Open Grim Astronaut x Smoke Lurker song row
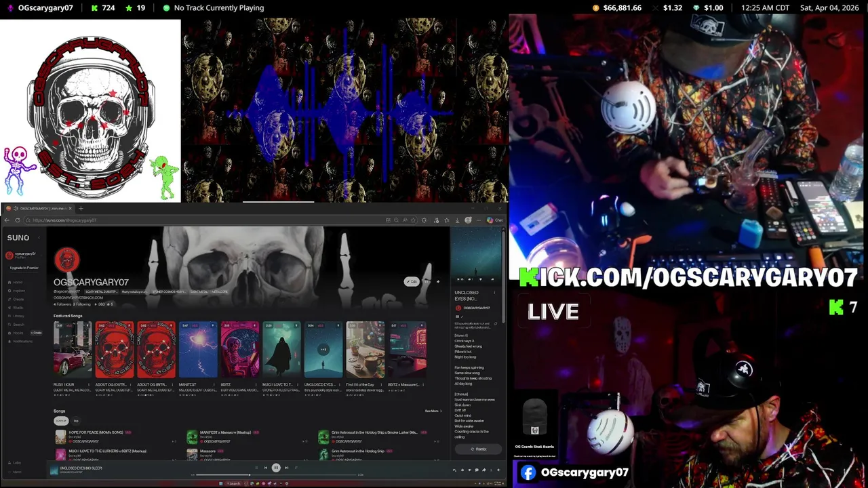 tap(380, 437)
